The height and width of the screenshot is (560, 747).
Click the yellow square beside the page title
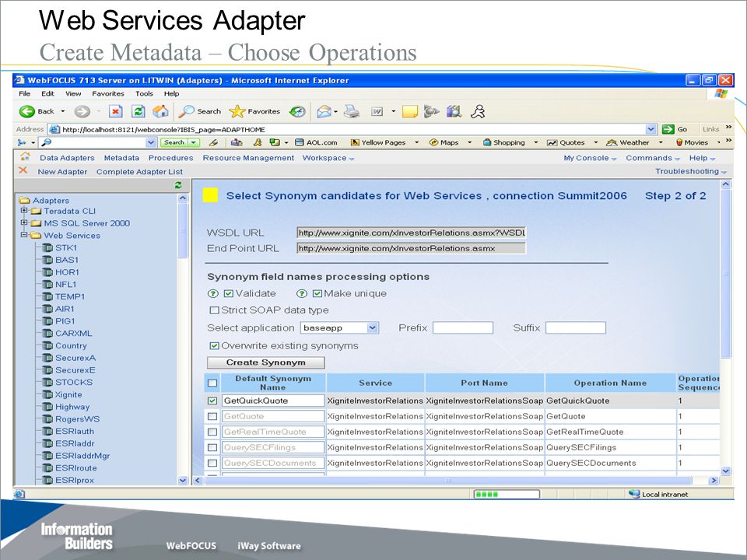[211, 194]
